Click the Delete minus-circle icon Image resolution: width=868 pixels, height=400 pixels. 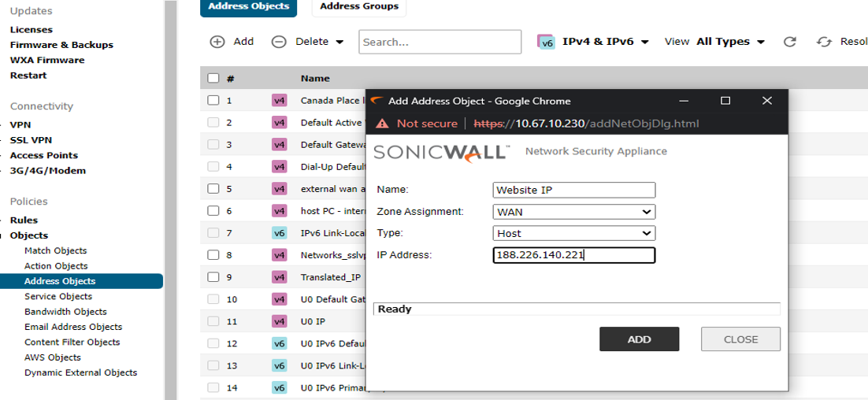279,42
